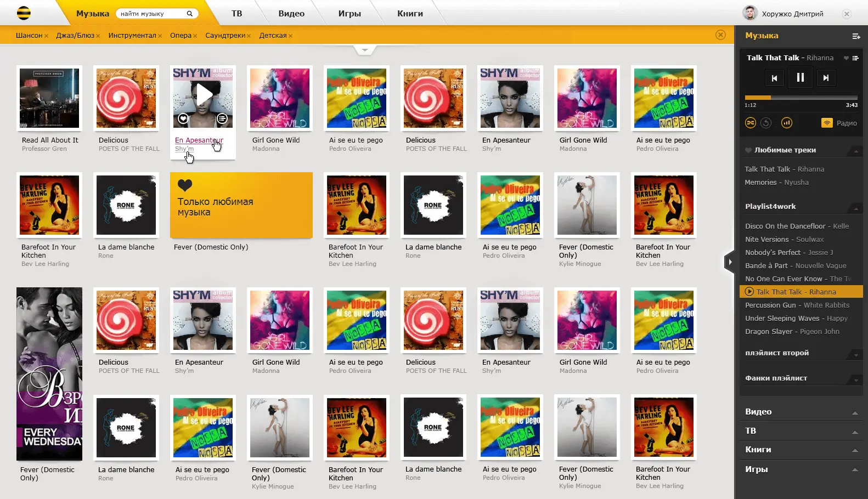Switch to the Игры top tab
Image resolution: width=868 pixels, height=499 pixels.
pyautogui.click(x=350, y=13)
